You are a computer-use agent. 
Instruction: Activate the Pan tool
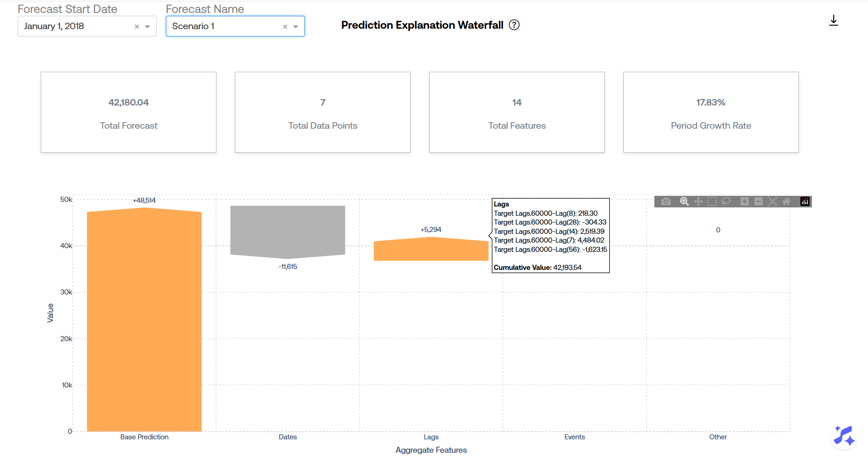[698, 201]
